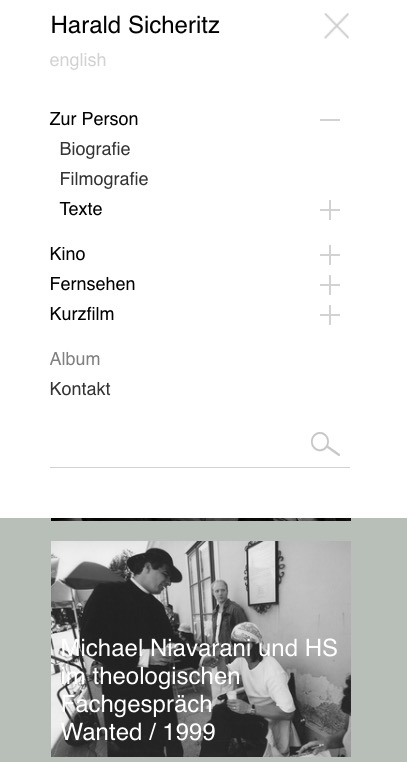The width and height of the screenshot is (407, 762).
Task: Click the magnifying glass search icon
Action: click(325, 444)
